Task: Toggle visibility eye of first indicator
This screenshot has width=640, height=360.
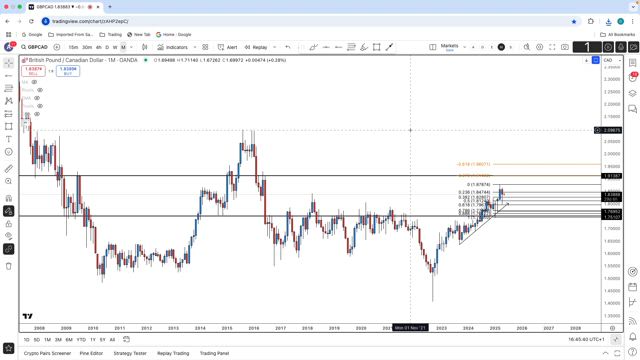Action: 34,82
